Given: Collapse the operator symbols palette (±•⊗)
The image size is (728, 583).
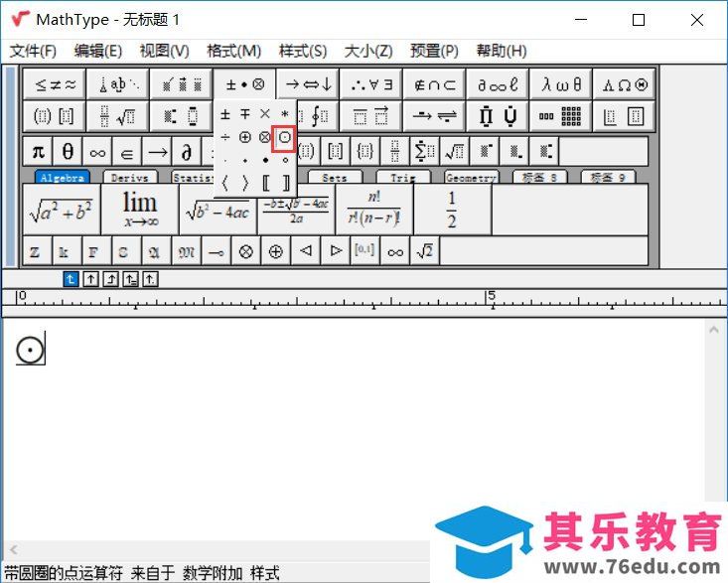Looking at the screenshot, I should click(x=244, y=84).
